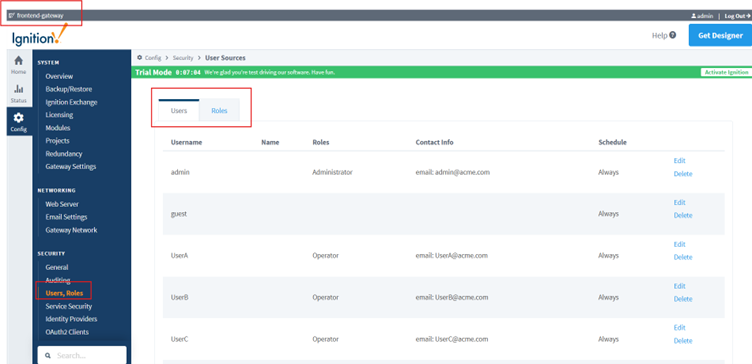This screenshot has height=364, width=752.
Task: Click the Get Designer button
Action: pyautogui.click(x=720, y=35)
